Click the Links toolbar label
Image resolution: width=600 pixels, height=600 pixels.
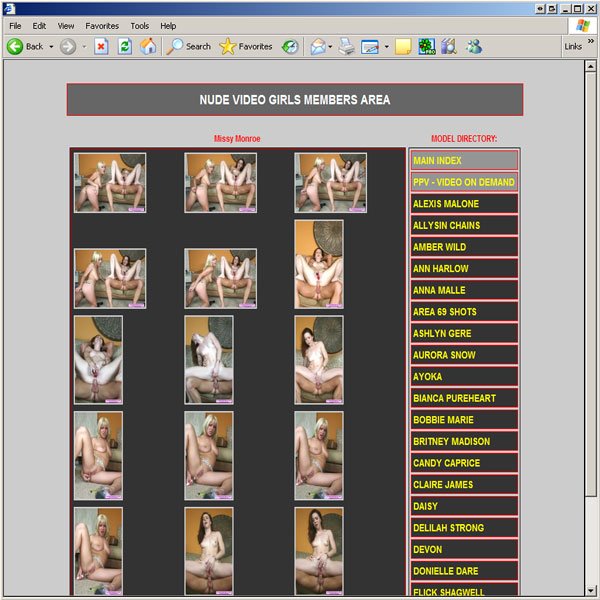573,46
